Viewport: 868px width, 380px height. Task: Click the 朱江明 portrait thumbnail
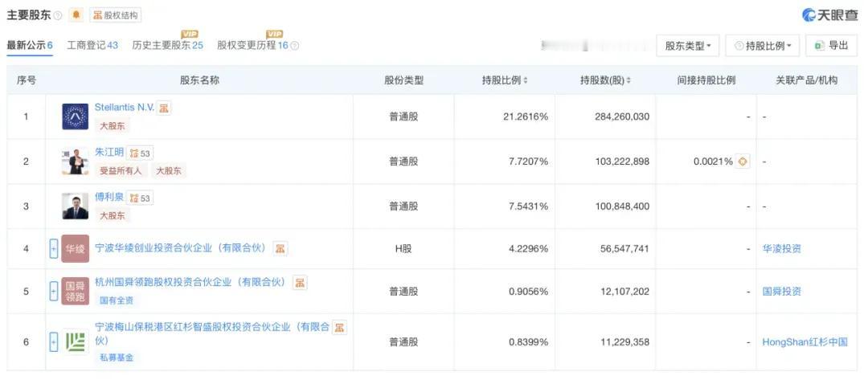(x=76, y=161)
